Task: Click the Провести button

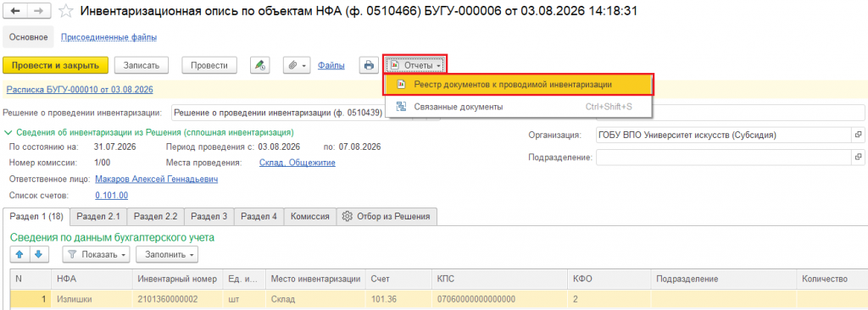Action: (209, 65)
